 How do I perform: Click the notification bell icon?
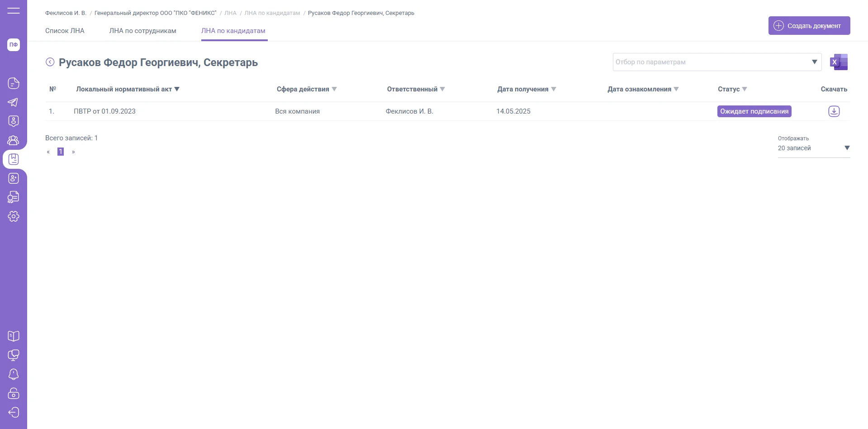click(14, 374)
